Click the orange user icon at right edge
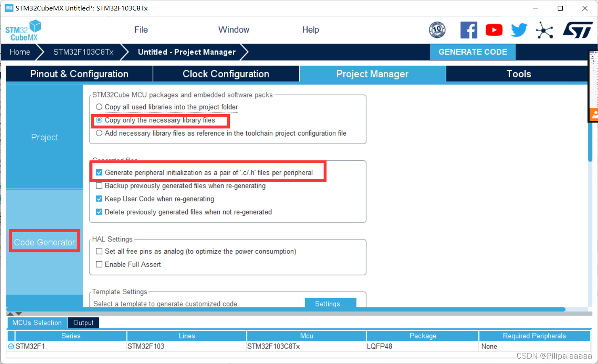 [x=594, y=115]
